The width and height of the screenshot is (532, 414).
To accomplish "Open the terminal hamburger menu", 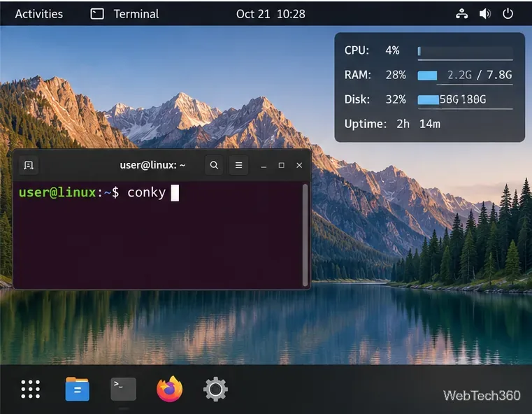I will tap(238, 165).
